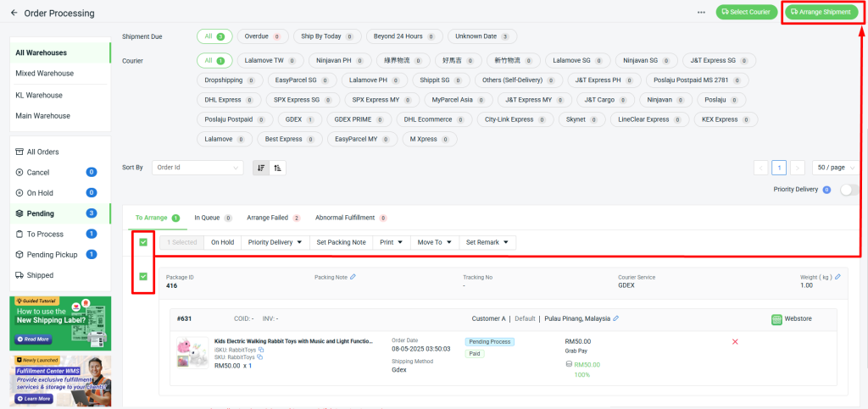Screen dimensions: 868x409
Task: Select page 1 in pagination
Action: [779, 168]
